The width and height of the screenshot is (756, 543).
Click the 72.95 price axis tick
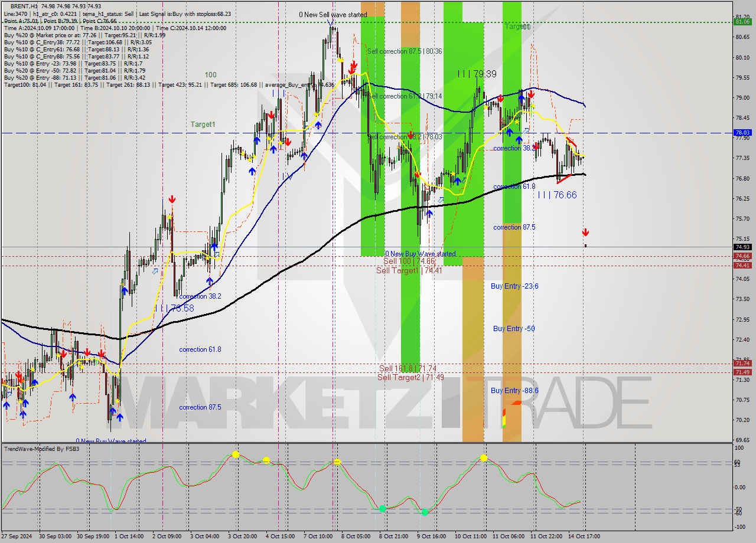click(x=742, y=319)
